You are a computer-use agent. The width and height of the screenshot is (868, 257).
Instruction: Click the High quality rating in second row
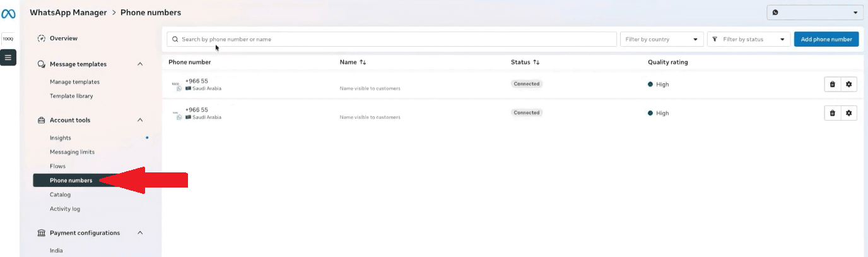click(x=659, y=114)
